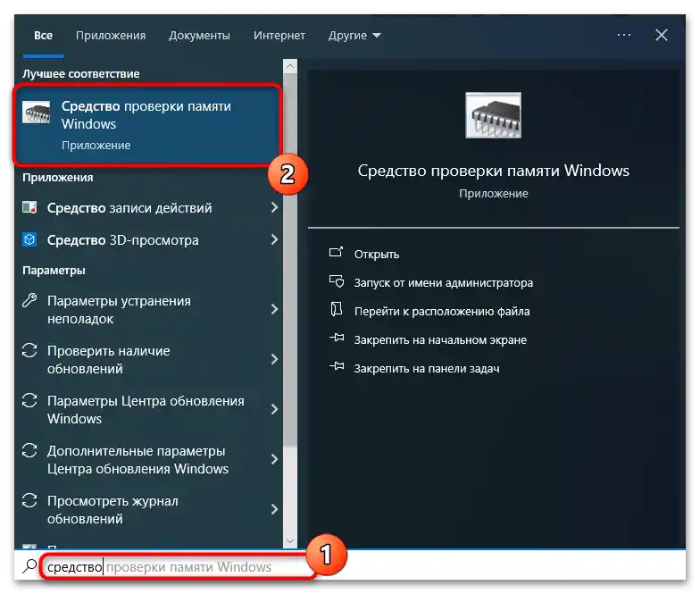
Task: Click refresh icon for Дополнительные параметры Центра обновления
Action: [29, 450]
